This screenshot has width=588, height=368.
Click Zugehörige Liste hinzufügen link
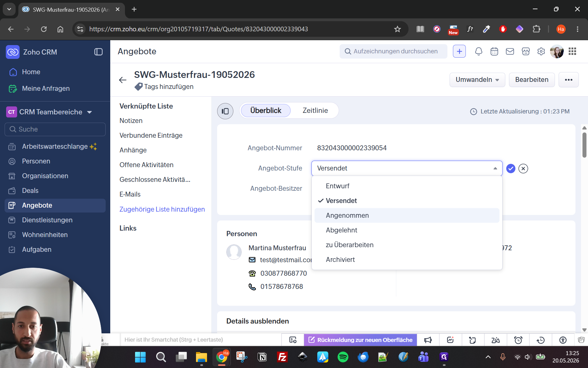point(162,209)
